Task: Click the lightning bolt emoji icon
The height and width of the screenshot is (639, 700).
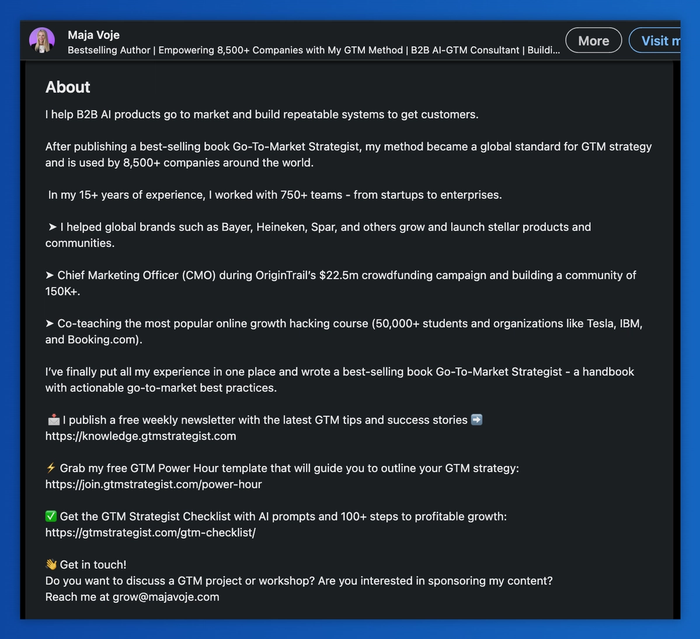Action: tap(51, 468)
